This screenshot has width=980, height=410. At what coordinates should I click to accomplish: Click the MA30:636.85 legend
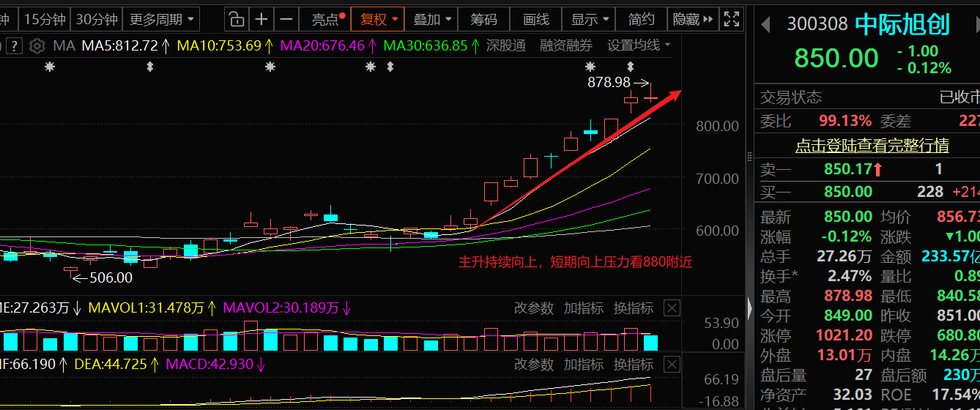432,45
